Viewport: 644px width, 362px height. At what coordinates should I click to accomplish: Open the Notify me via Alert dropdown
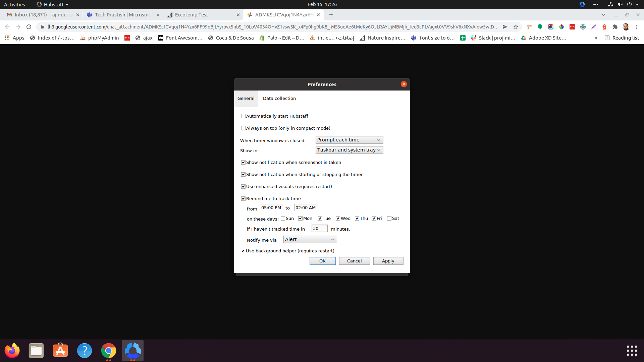coord(310,239)
